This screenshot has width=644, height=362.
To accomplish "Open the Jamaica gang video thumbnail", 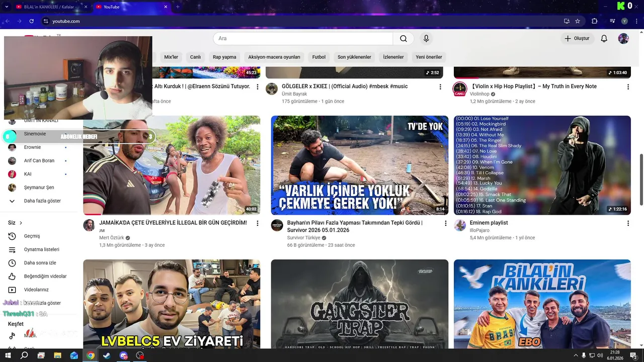I will tap(172, 165).
